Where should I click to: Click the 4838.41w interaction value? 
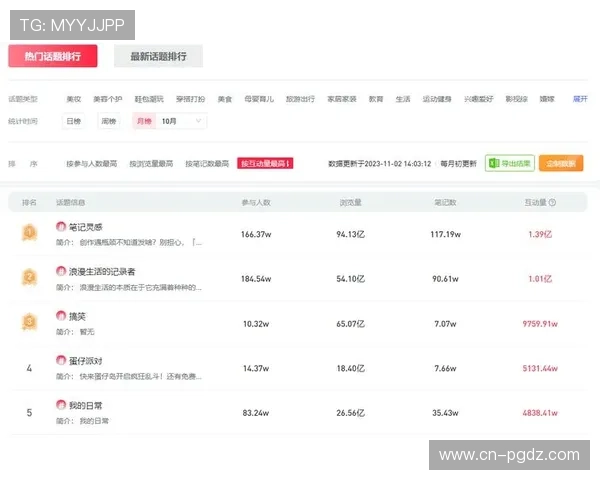point(540,413)
